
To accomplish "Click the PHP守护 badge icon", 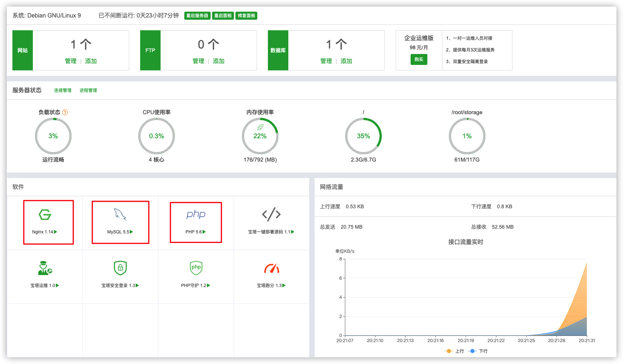I will point(196,268).
